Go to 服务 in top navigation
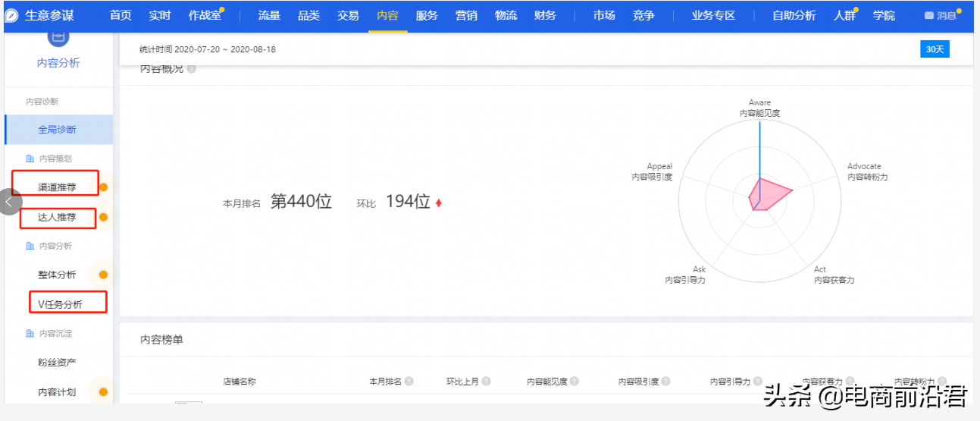980x421 pixels. click(427, 15)
